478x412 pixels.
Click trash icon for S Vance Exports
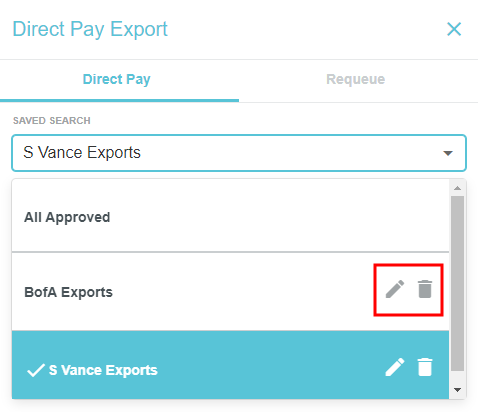[x=425, y=367]
